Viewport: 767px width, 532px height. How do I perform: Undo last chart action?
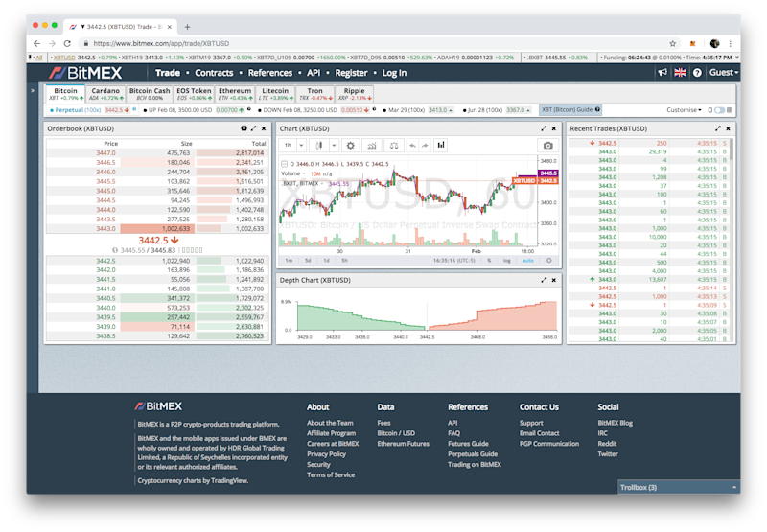click(413, 146)
